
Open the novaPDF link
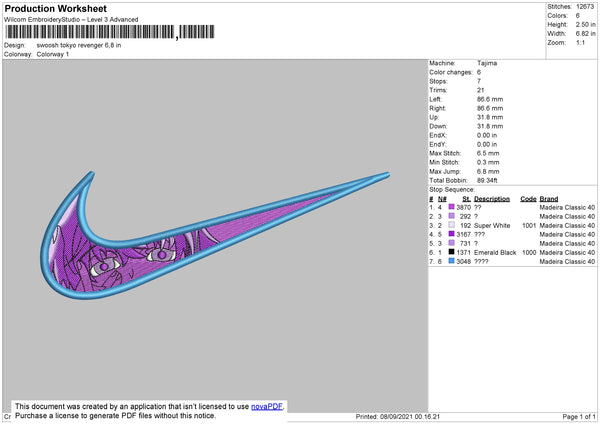pyautogui.click(x=267, y=406)
